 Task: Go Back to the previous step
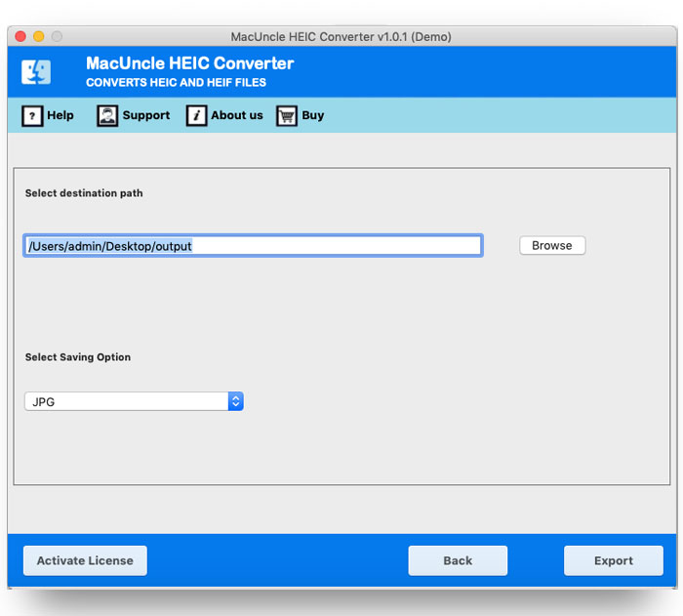click(458, 560)
